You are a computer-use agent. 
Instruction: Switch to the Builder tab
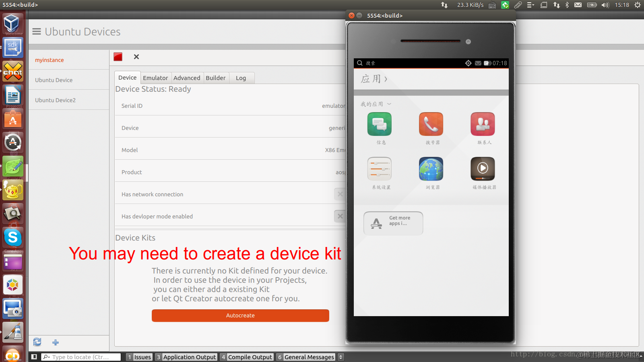pos(216,78)
